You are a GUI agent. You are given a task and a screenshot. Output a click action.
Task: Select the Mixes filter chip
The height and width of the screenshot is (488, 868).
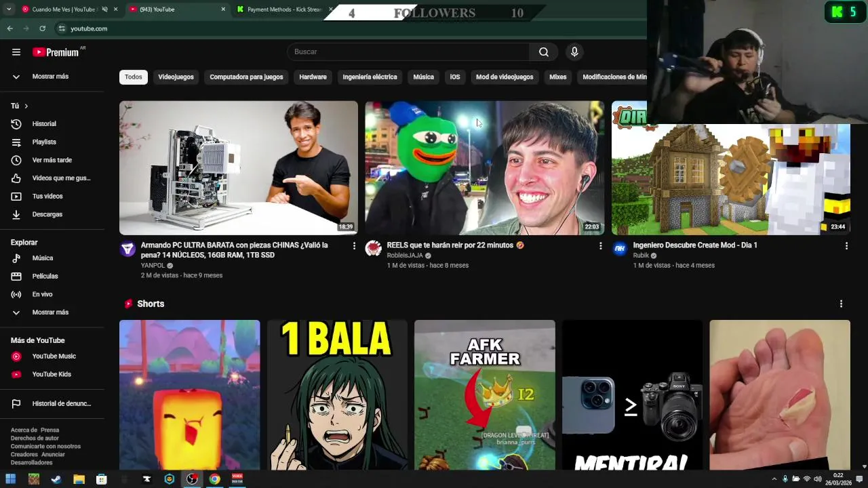coord(557,77)
